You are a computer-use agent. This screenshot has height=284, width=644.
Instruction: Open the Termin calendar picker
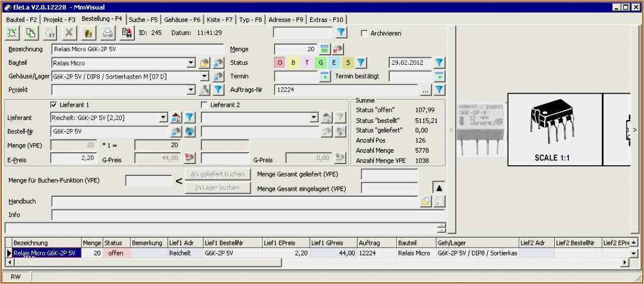point(325,76)
